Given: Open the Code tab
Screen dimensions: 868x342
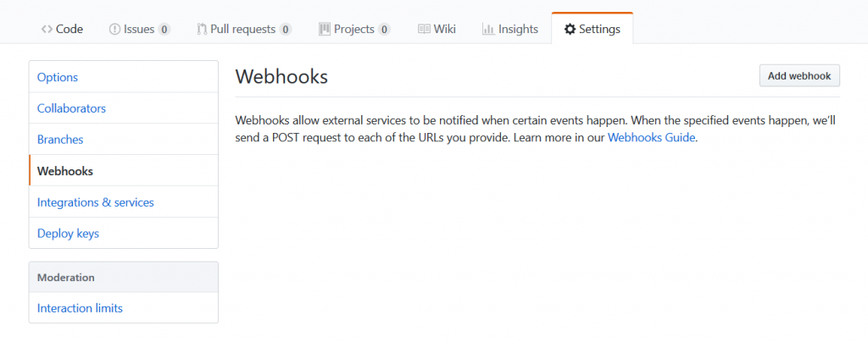Looking at the screenshot, I should pos(62,29).
